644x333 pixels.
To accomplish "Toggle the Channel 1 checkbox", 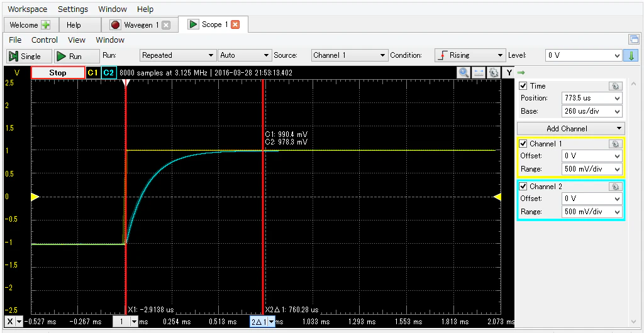I will tap(523, 143).
